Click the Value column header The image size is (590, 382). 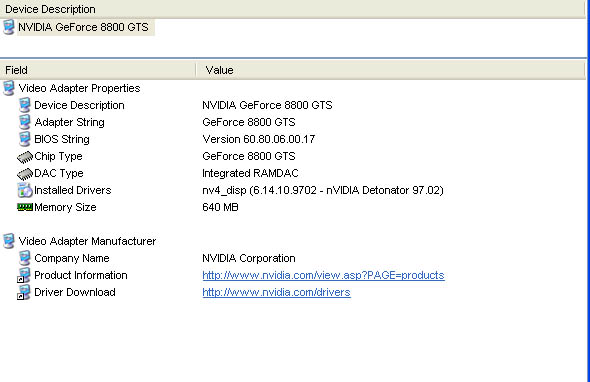pyautogui.click(x=391, y=70)
